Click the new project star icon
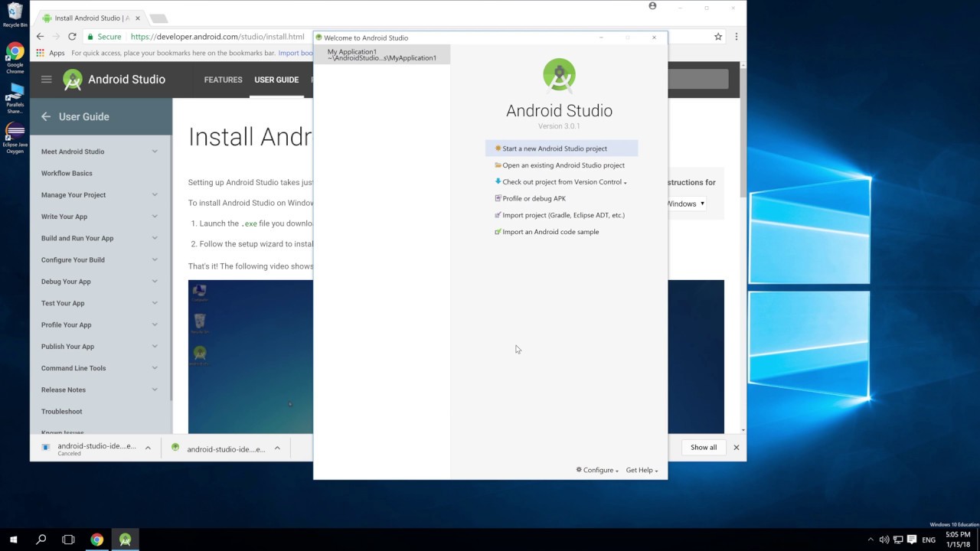 pyautogui.click(x=498, y=148)
